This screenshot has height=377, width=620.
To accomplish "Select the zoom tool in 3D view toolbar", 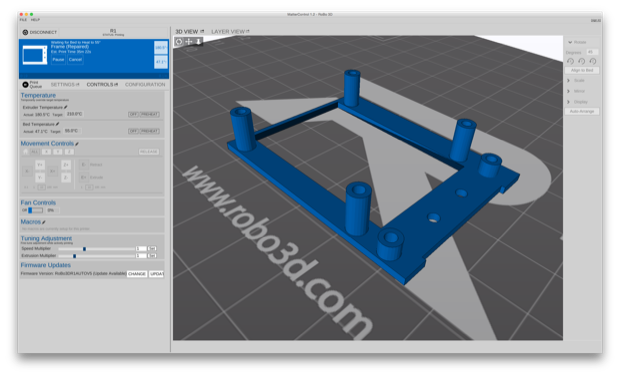I will (x=198, y=42).
